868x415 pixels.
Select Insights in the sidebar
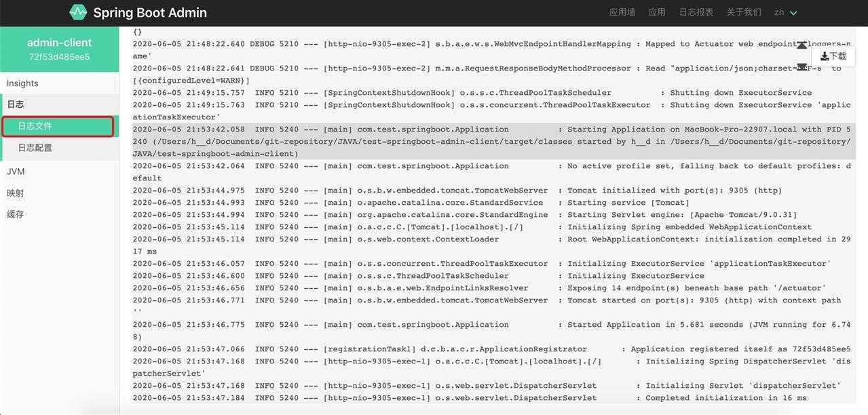[60, 83]
